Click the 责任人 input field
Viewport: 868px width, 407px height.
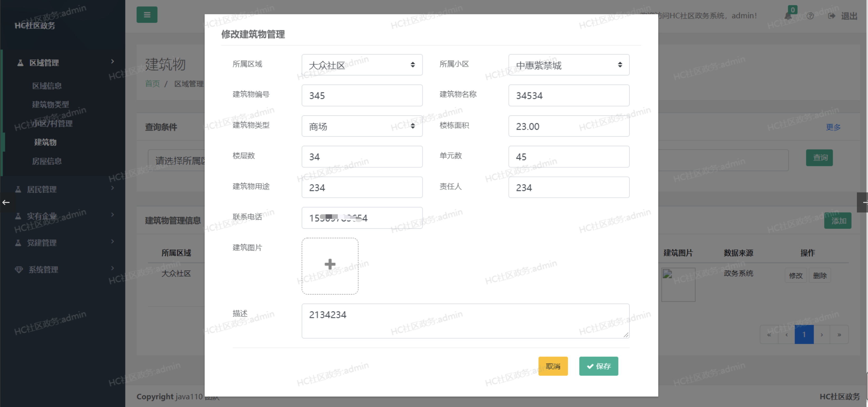click(x=569, y=187)
